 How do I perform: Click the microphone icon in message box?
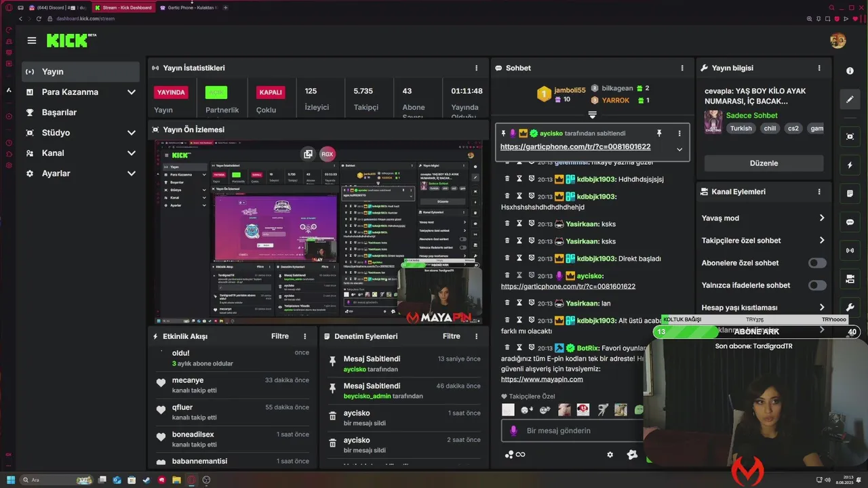pos(514,430)
